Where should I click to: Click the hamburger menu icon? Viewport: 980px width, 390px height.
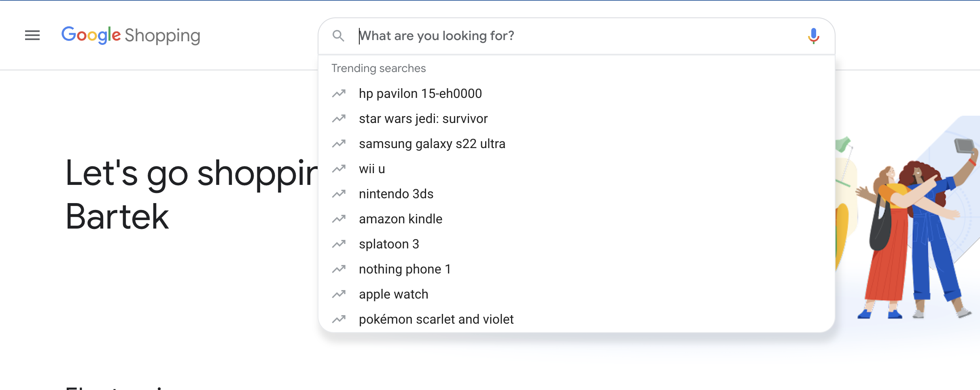(x=32, y=36)
